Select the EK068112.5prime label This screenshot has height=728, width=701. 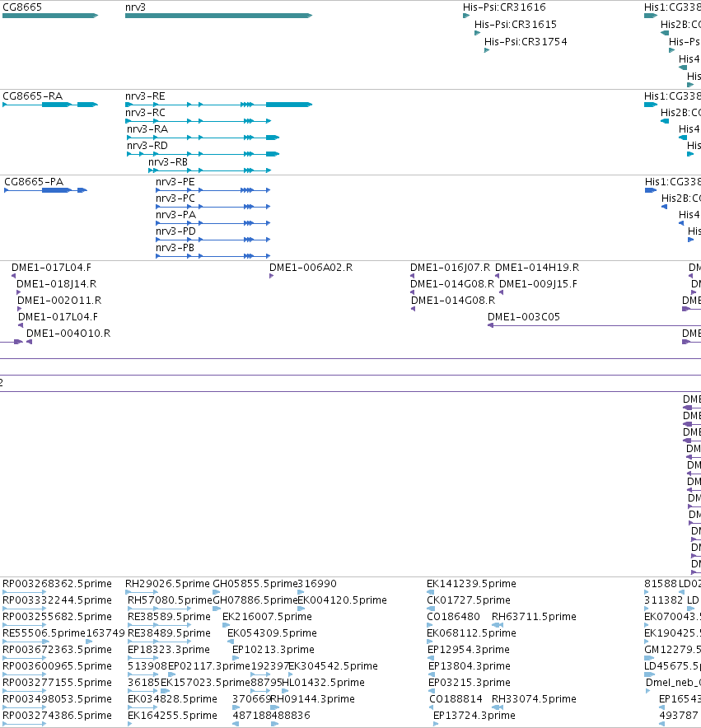click(x=471, y=633)
